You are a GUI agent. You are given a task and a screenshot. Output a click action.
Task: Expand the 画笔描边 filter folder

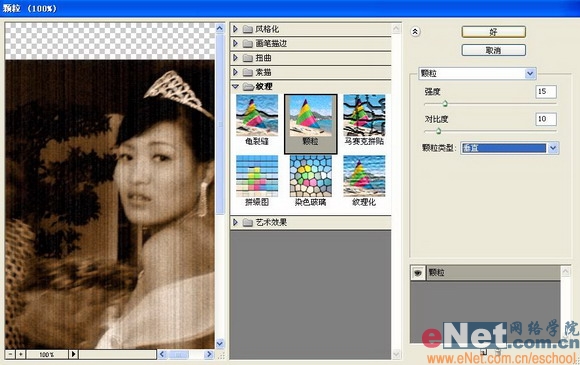(x=235, y=43)
